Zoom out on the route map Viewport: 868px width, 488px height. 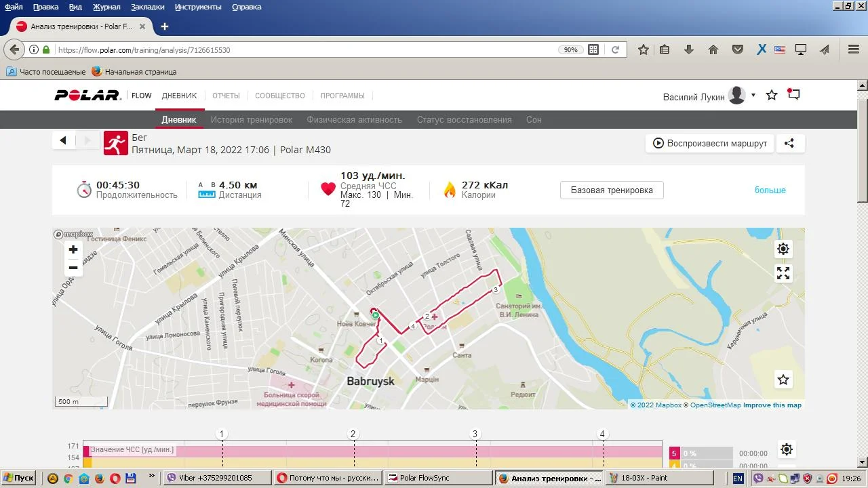point(73,268)
